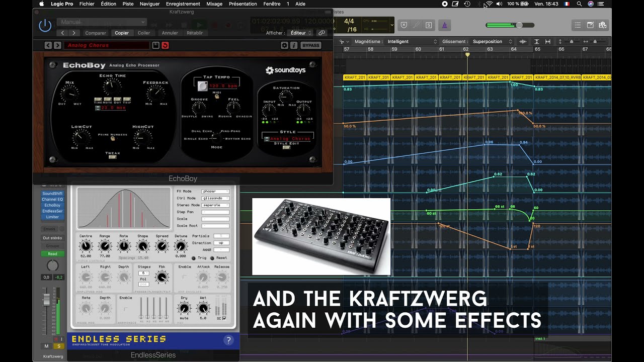Open the Read automation mode menu

coord(52,254)
